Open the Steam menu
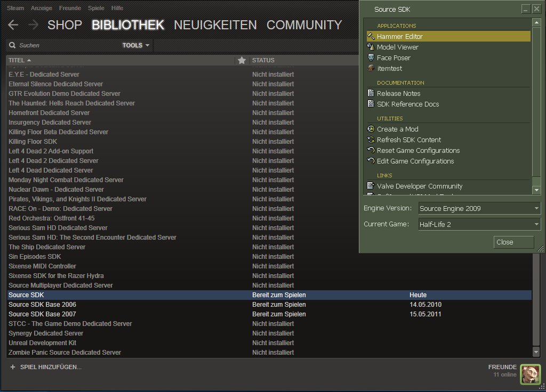 coord(15,8)
